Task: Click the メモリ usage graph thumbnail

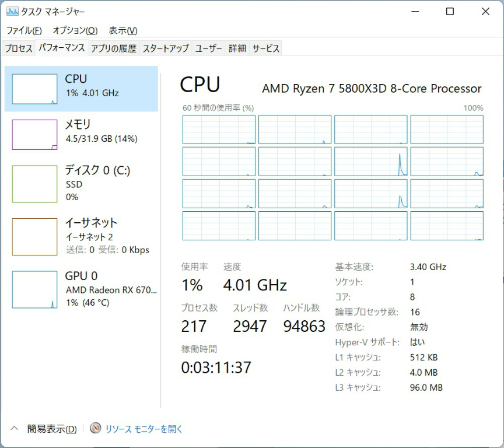Action: [x=34, y=135]
